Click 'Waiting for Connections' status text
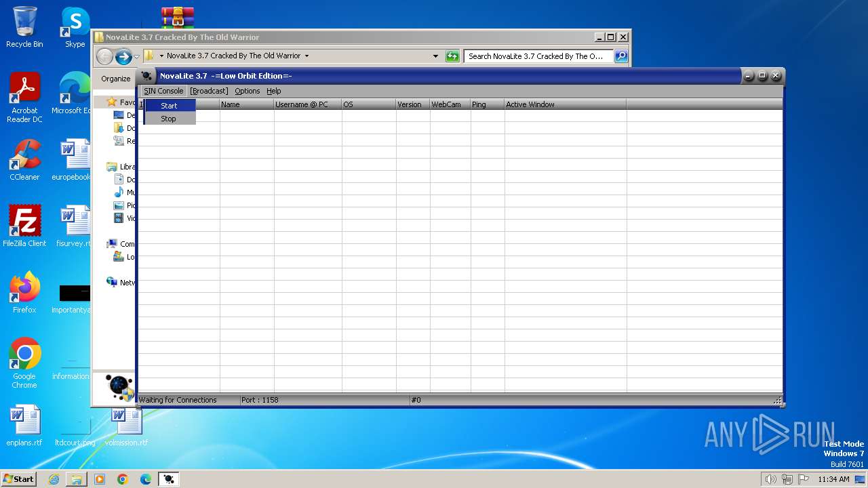The image size is (868, 488). [178, 400]
